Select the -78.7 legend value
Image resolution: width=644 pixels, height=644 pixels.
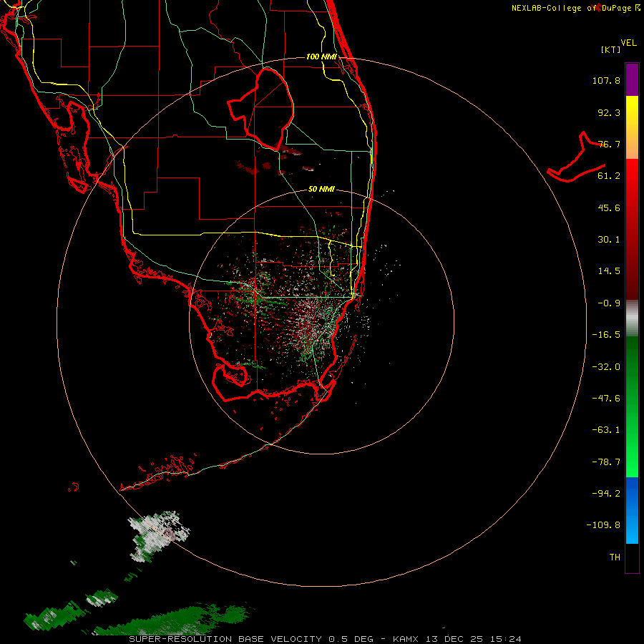click(606, 462)
